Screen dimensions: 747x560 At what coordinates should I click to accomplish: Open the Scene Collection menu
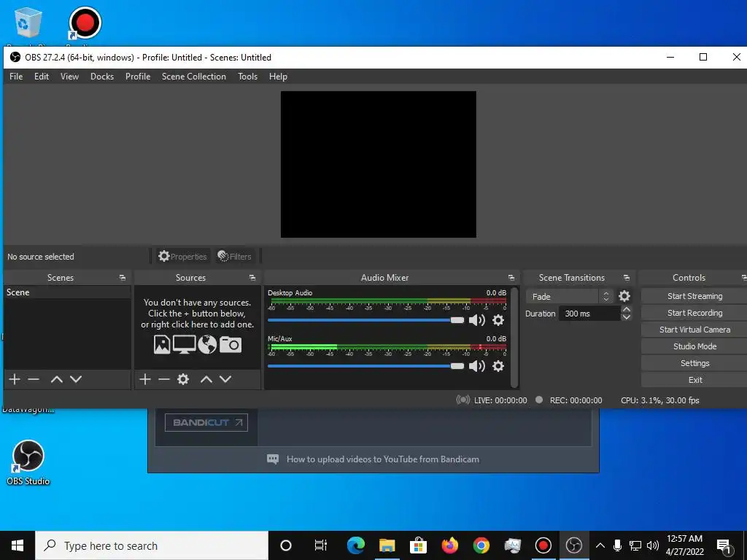[193, 76]
